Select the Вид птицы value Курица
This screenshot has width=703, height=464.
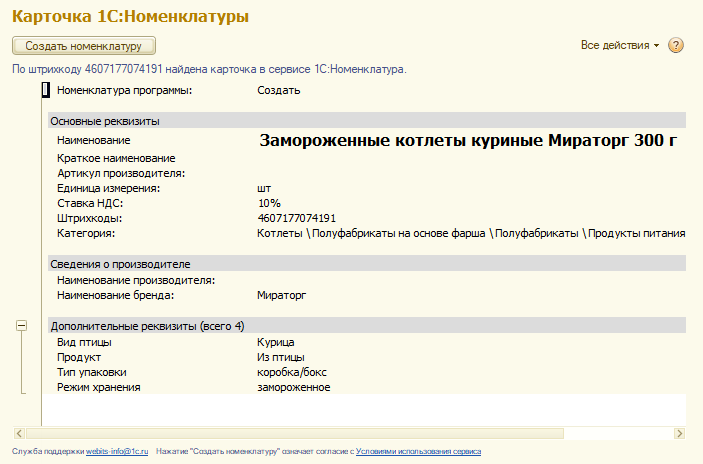click(x=276, y=343)
